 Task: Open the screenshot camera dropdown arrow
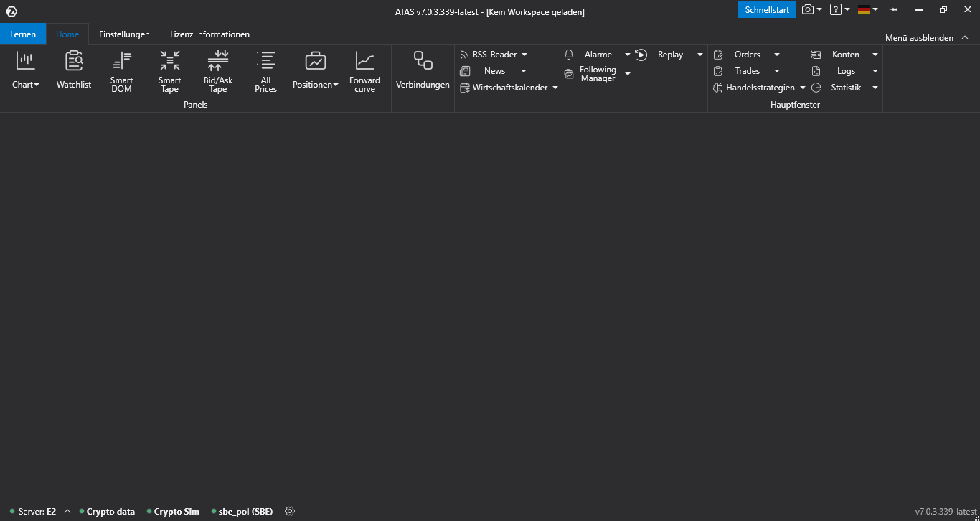(x=819, y=10)
